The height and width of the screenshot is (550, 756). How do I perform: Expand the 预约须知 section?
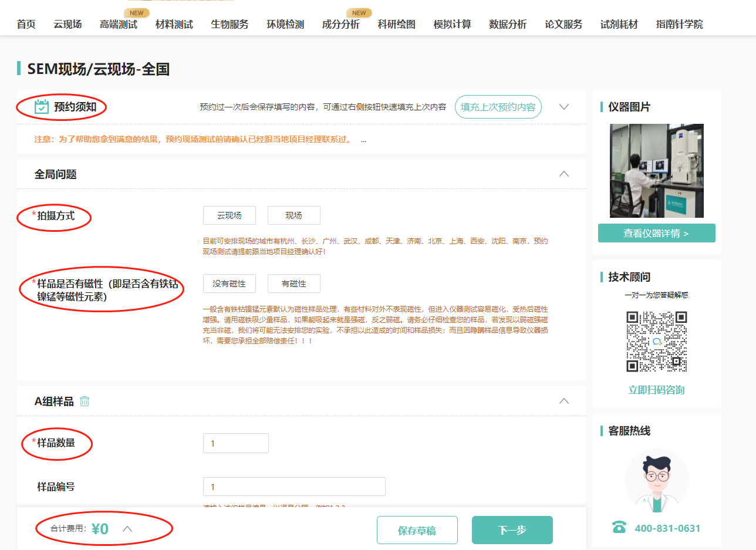pyautogui.click(x=563, y=107)
